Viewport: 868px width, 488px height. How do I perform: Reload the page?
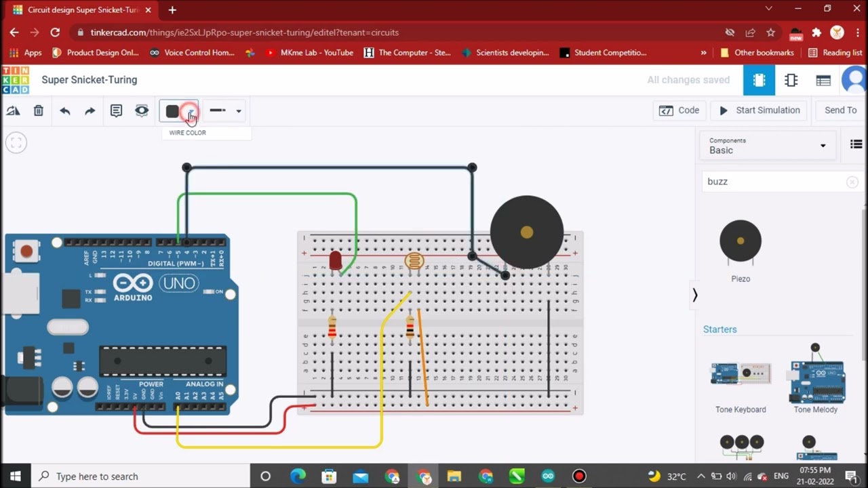coord(55,32)
